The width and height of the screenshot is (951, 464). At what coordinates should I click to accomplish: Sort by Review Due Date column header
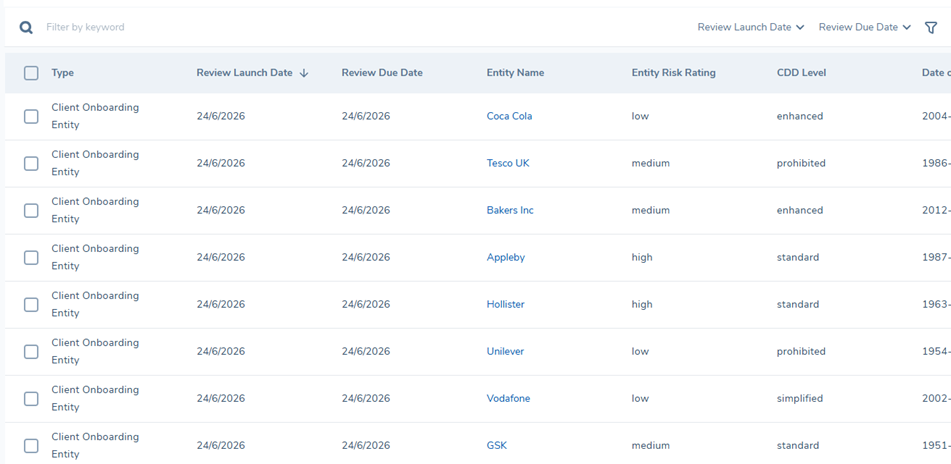pos(382,73)
